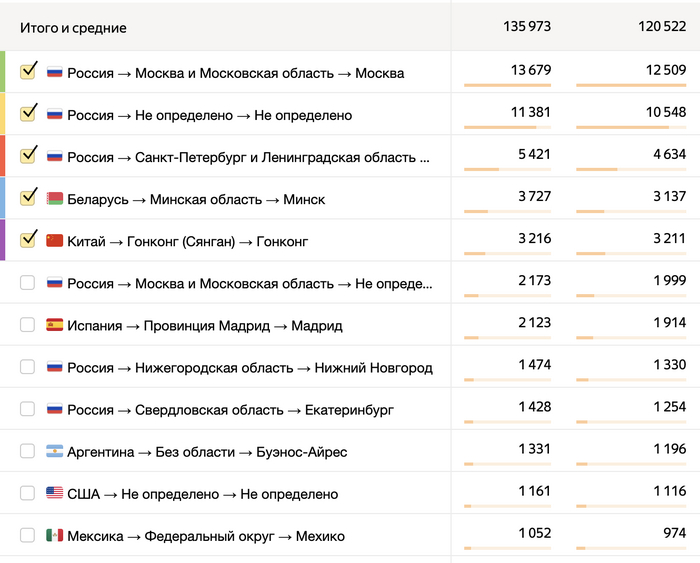Click the Belarus flag icon
Screen dimensions: 700x563
pos(55,199)
